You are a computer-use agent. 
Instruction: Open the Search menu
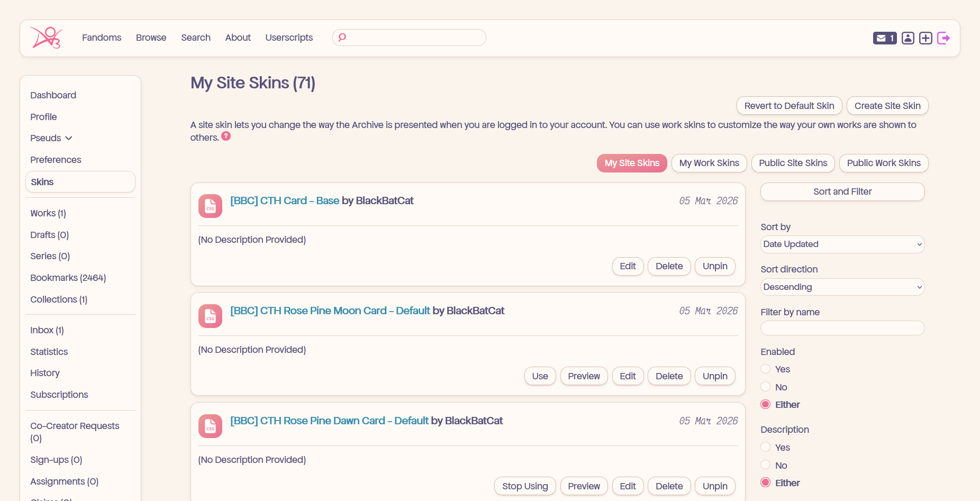(x=196, y=38)
